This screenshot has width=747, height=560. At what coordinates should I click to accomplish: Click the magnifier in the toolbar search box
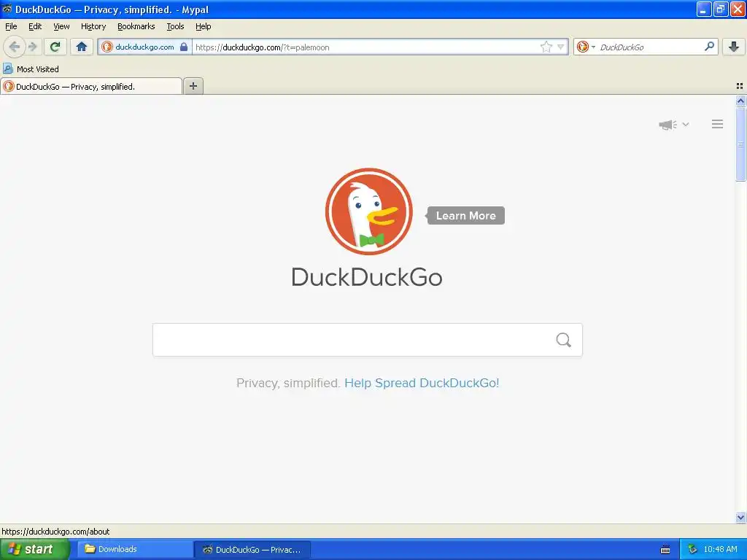click(709, 46)
